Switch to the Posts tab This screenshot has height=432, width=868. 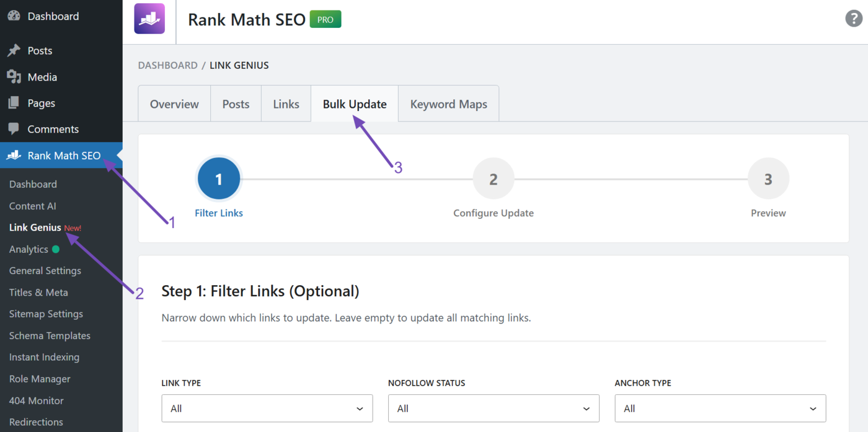click(236, 104)
